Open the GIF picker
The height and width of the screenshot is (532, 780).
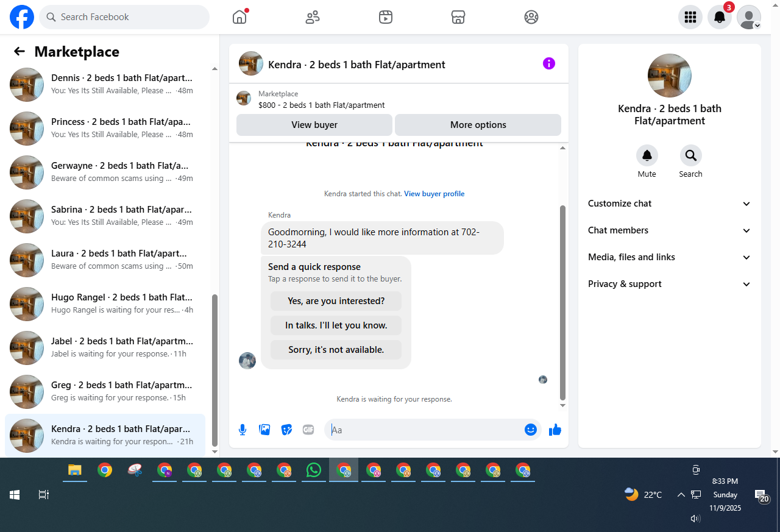(x=308, y=430)
